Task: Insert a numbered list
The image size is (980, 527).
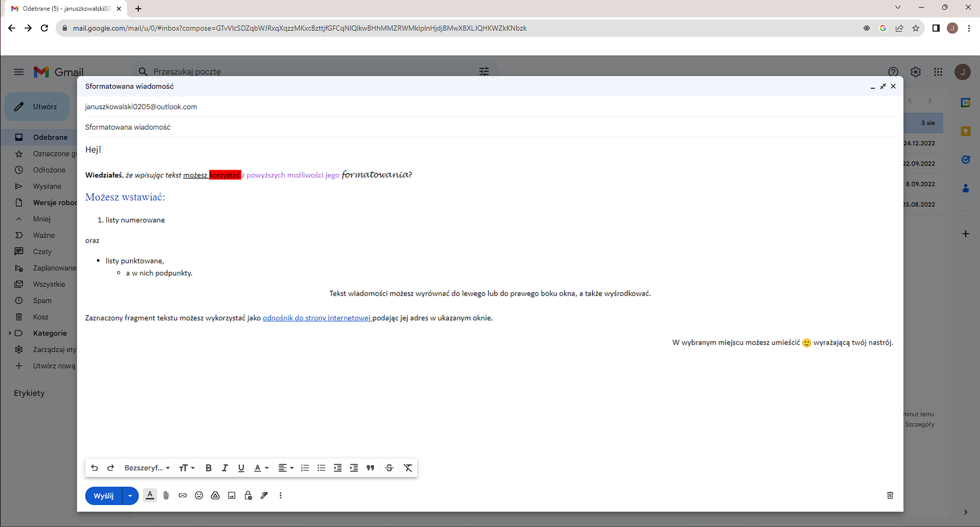Action: (x=305, y=468)
